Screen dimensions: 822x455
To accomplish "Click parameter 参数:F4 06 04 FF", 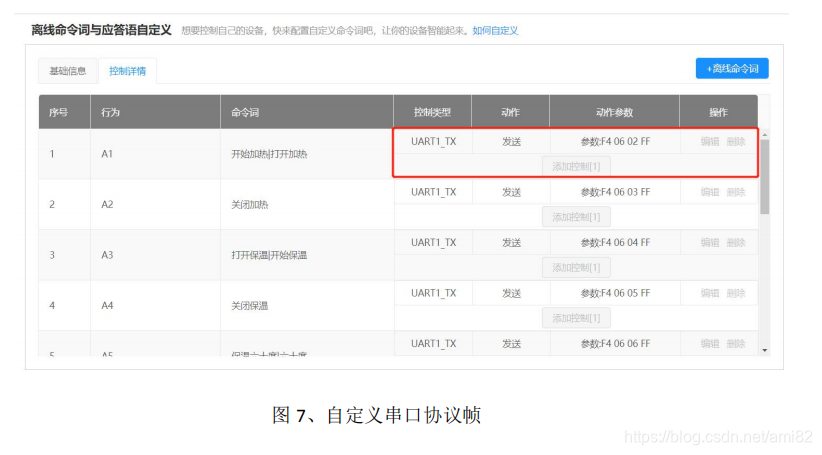I will point(615,242).
